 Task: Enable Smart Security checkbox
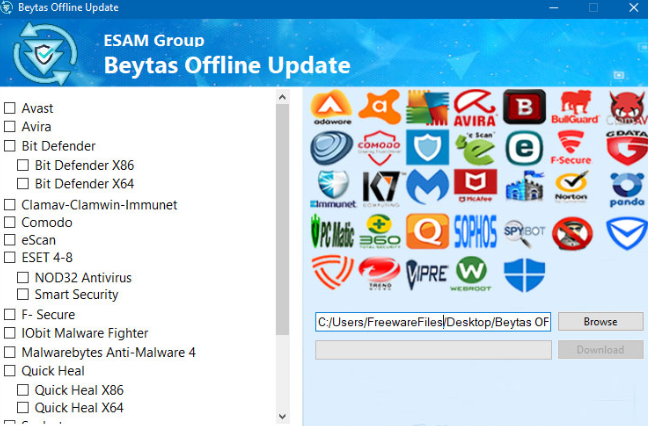[23, 294]
